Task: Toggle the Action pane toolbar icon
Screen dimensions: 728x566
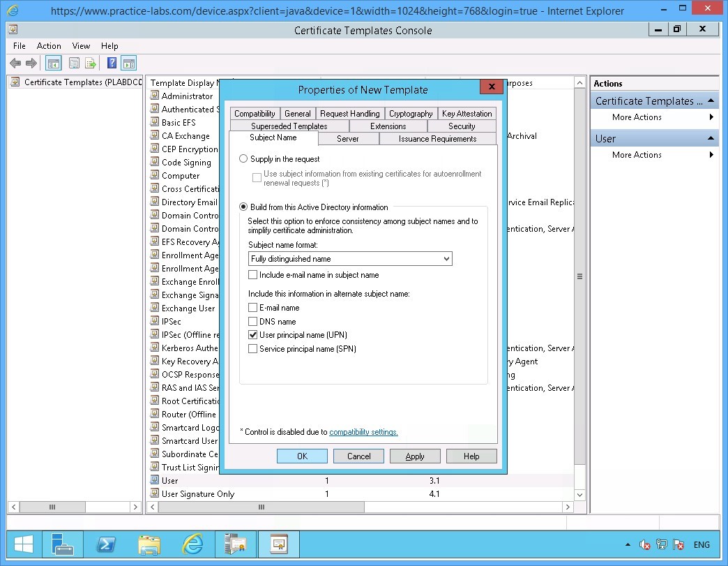Action: (x=129, y=63)
